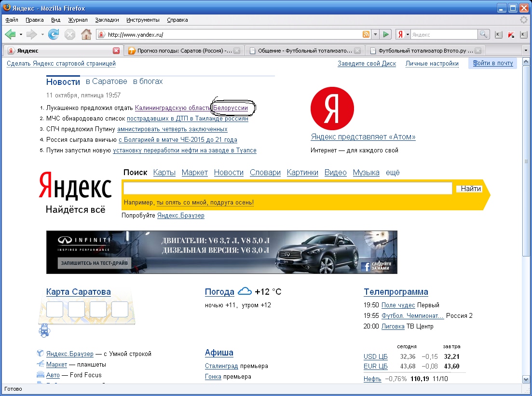The width and height of the screenshot is (532, 396).
Task: Open the Картинки service link
Action: 302,172
